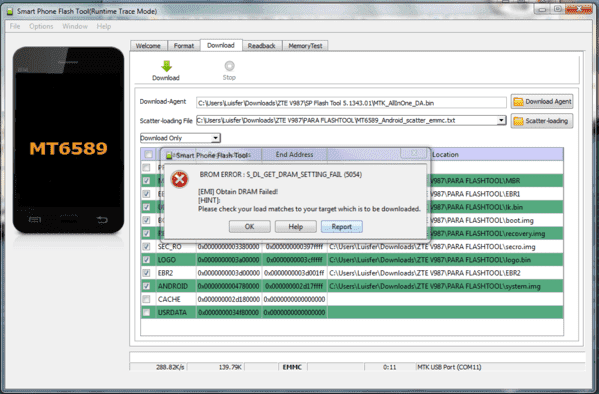The width and height of the screenshot is (599, 394).
Task: Toggle the LOGO partition checkbox
Action: pos(146,260)
